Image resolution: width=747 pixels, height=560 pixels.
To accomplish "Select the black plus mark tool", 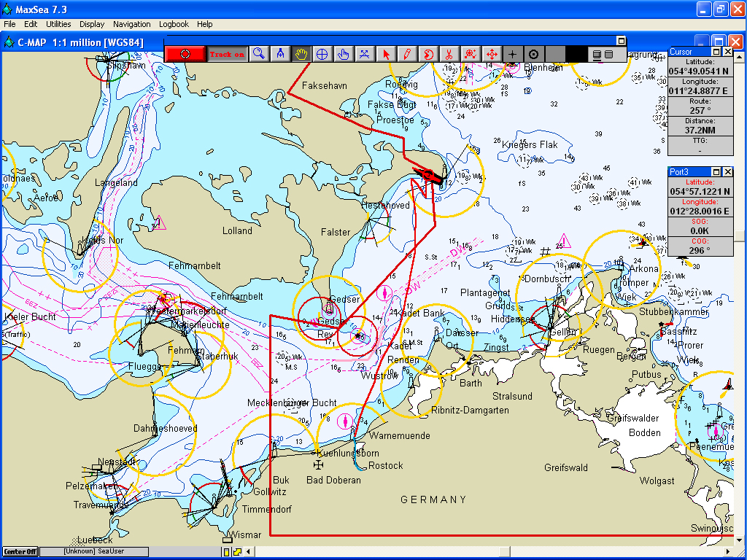I will pos(512,54).
